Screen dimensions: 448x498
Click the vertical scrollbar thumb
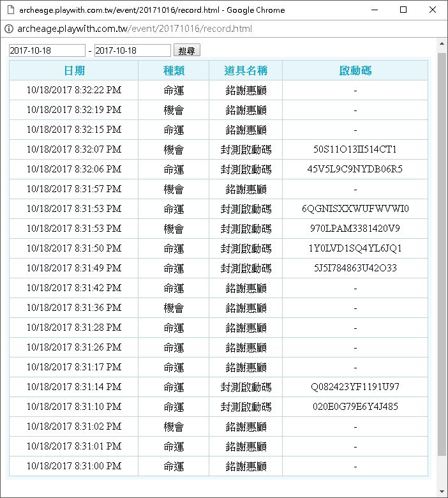pos(442,255)
